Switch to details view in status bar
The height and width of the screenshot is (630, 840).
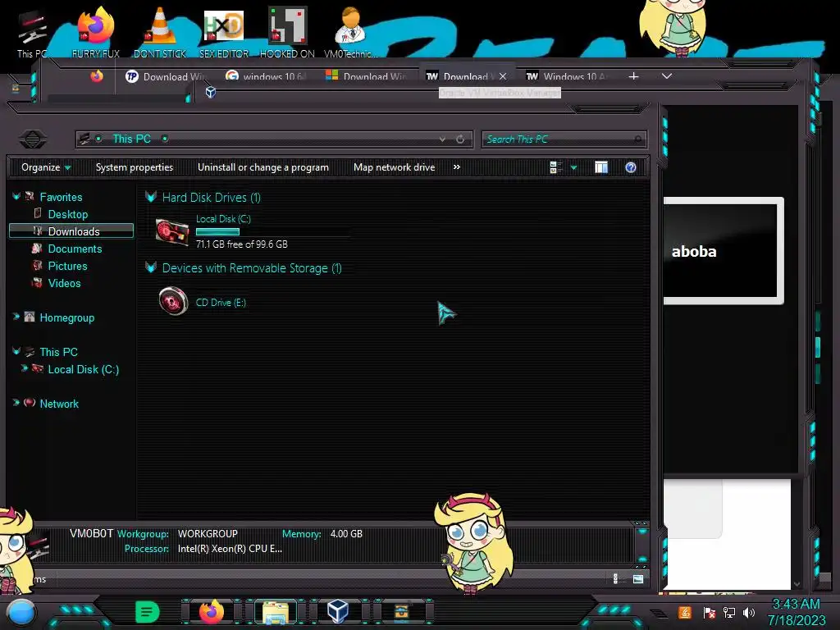615,578
